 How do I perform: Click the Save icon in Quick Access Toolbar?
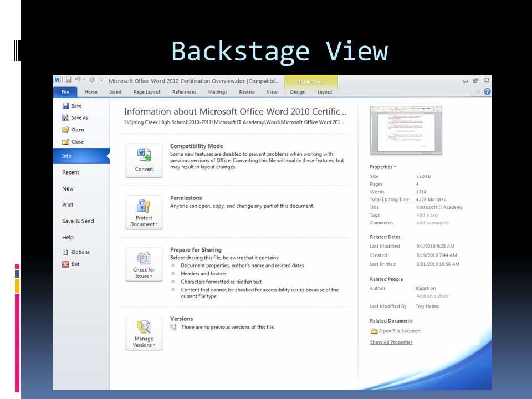(69, 80)
